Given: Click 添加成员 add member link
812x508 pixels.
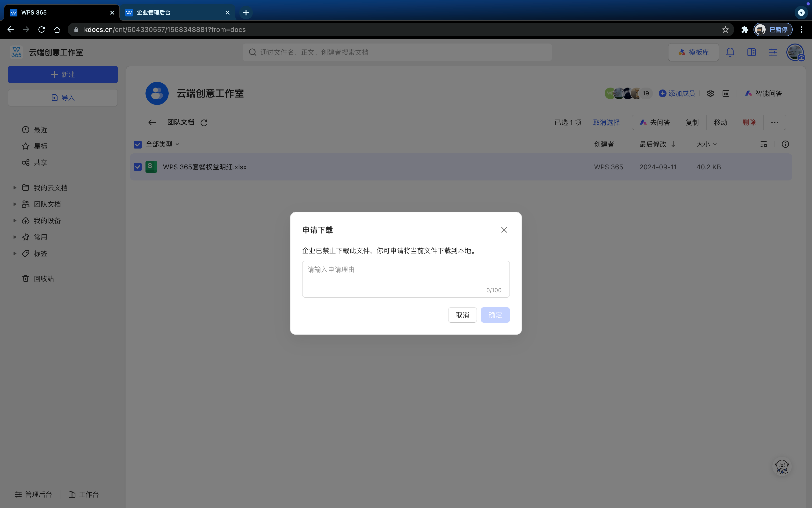Looking at the screenshot, I should point(677,93).
